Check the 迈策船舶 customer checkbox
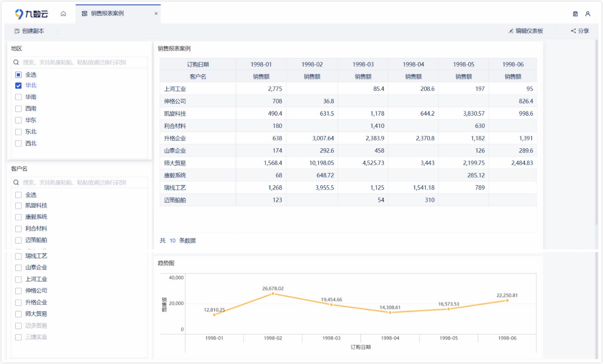Viewport: 603px width, 364px height. tap(18, 240)
